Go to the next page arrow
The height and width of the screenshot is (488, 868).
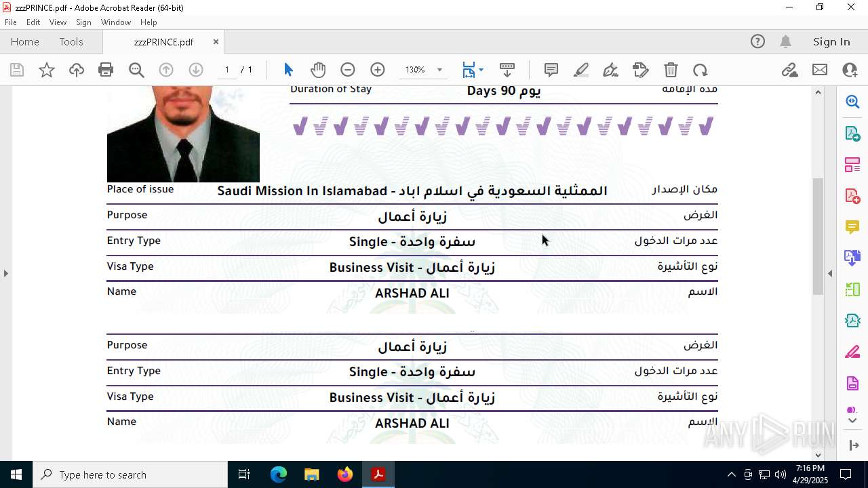(x=196, y=70)
